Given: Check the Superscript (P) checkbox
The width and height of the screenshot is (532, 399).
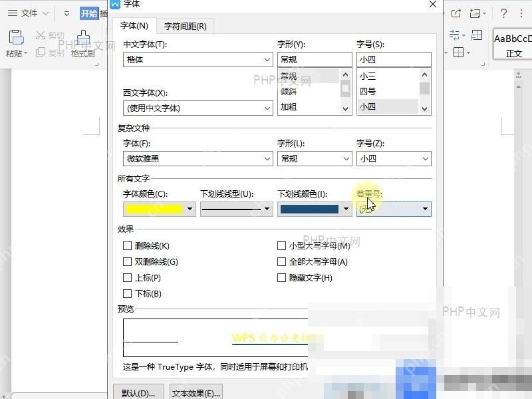Looking at the screenshot, I should [x=127, y=277].
